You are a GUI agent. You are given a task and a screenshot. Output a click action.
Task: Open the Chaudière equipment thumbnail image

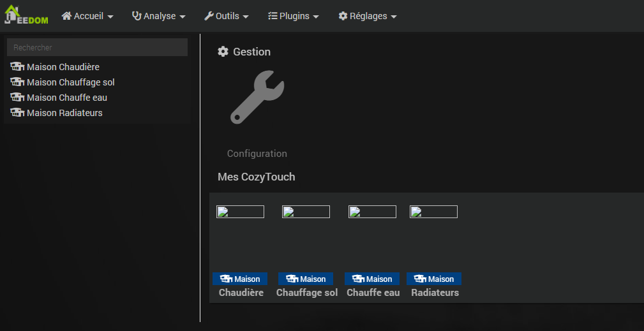(x=240, y=212)
